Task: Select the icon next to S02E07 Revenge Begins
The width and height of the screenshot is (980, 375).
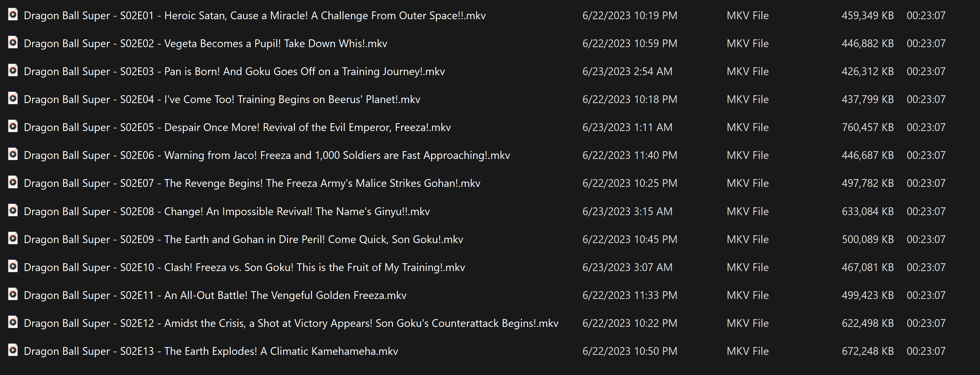Action: click(x=13, y=183)
